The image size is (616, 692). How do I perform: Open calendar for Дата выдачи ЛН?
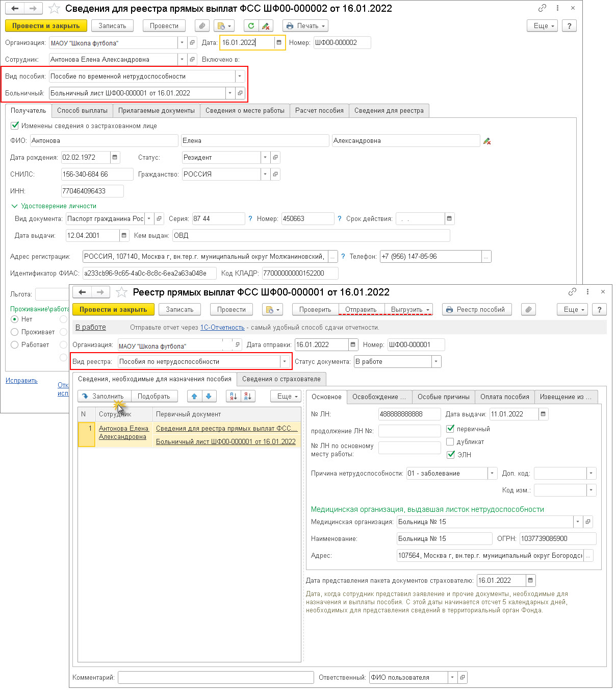(544, 414)
